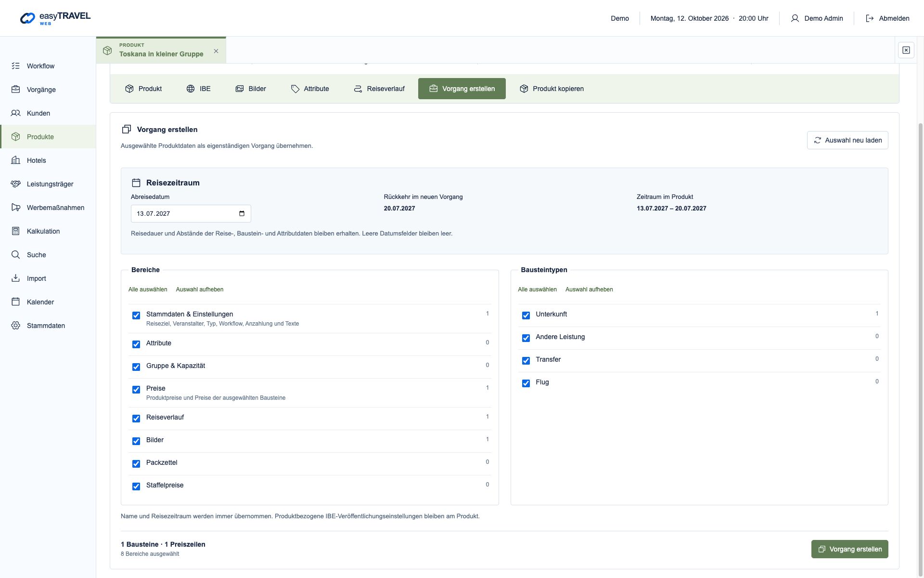The height and width of the screenshot is (578, 924).
Task: Click Alle auswählen in Bausteintypen
Action: (x=537, y=289)
